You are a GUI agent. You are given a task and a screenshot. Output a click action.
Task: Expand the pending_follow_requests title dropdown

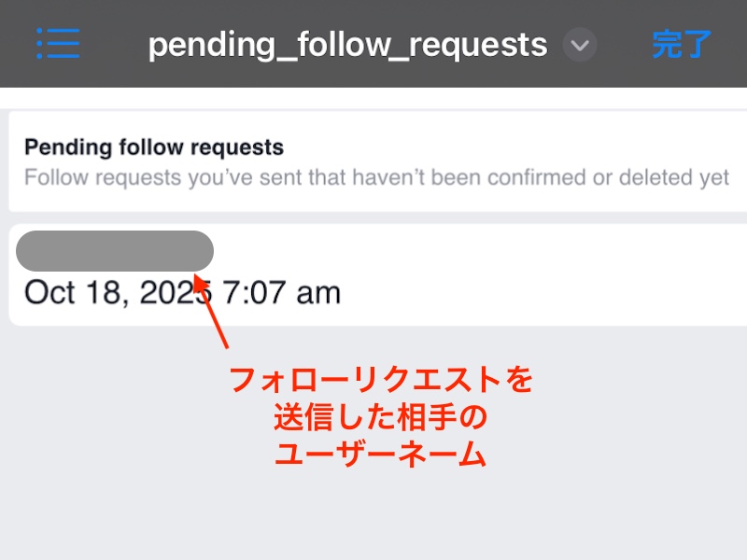579,44
